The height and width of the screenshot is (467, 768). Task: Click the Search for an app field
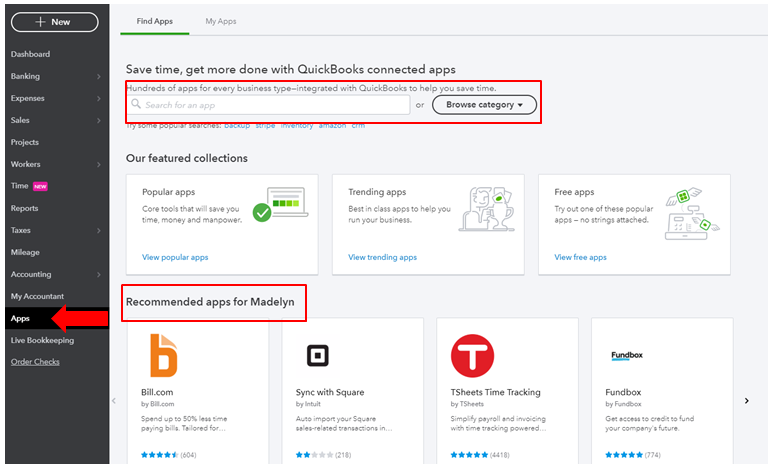[270, 105]
